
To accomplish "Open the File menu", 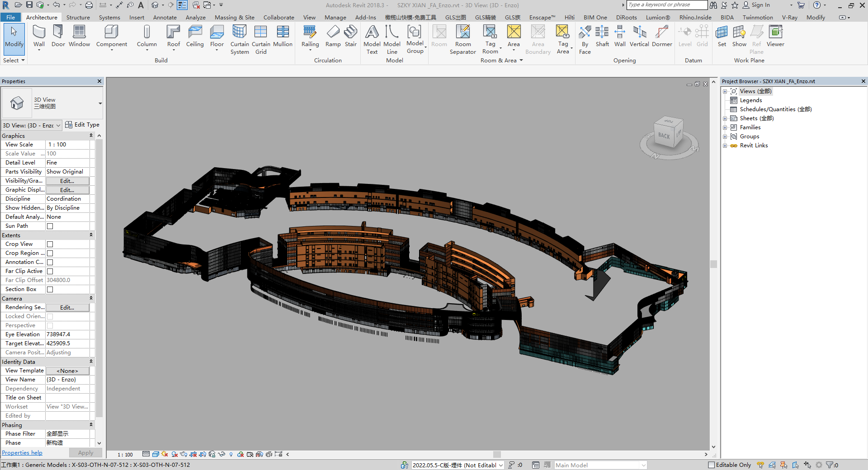I will (x=10, y=17).
